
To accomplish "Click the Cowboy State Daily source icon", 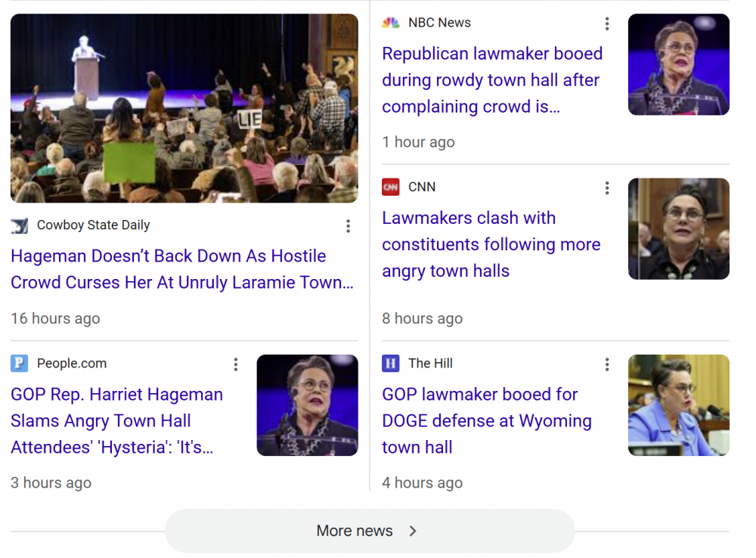I will 19,225.
